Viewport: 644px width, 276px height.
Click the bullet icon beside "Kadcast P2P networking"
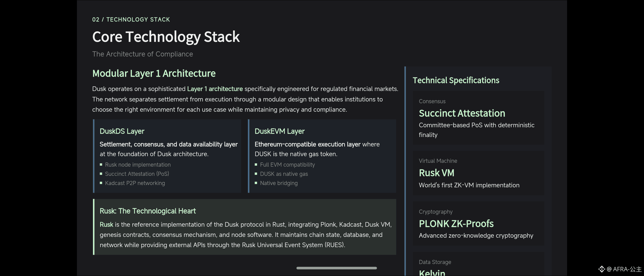101,183
